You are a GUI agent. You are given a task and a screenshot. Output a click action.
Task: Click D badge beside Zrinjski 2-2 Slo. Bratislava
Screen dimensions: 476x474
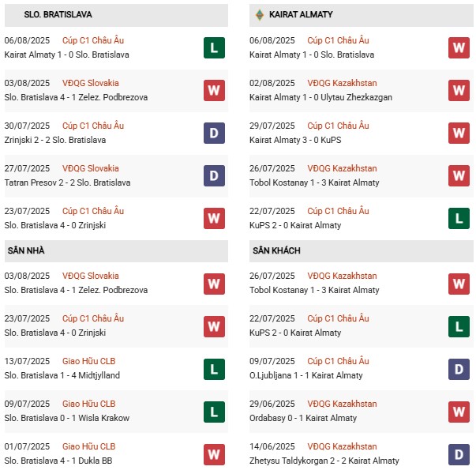(x=213, y=133)
